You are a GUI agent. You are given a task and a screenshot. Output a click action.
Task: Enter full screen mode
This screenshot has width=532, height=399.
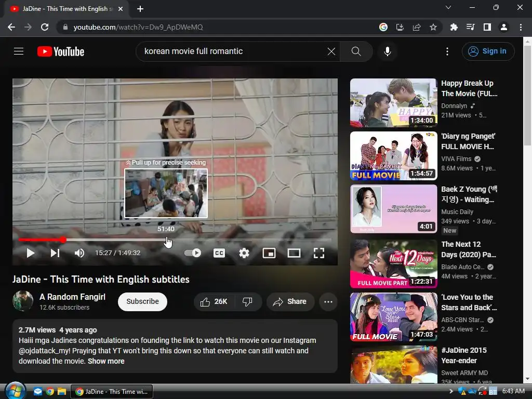[x=319, y=253]
